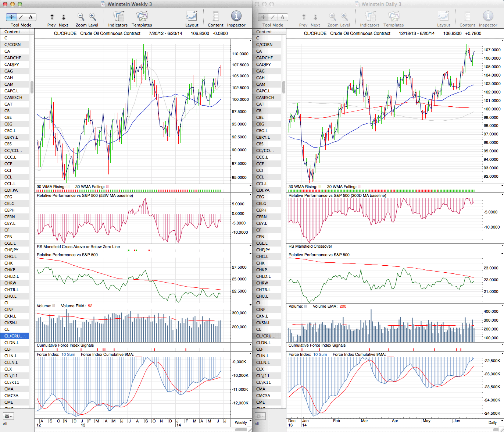Zoom out using the minus magnifier, Weekly window
This screenshot has width=504, height=432.
click(x=81, y=17)
